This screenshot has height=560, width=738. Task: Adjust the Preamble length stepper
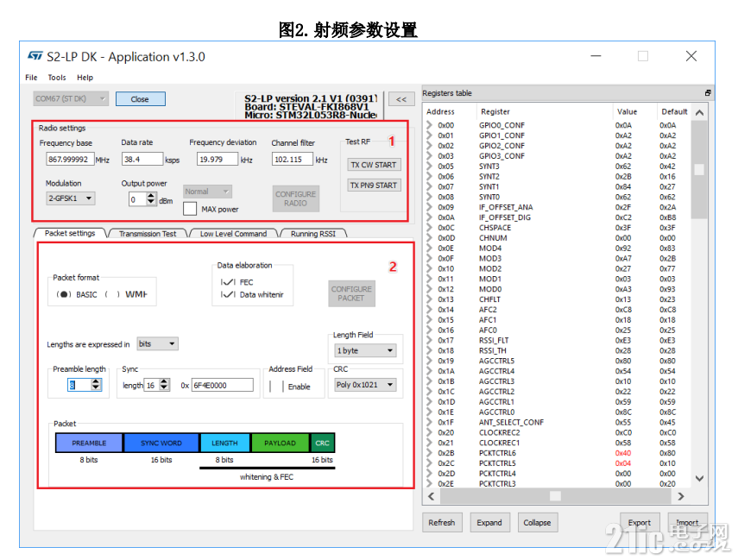pyautogui.click(x=96, y=385)
